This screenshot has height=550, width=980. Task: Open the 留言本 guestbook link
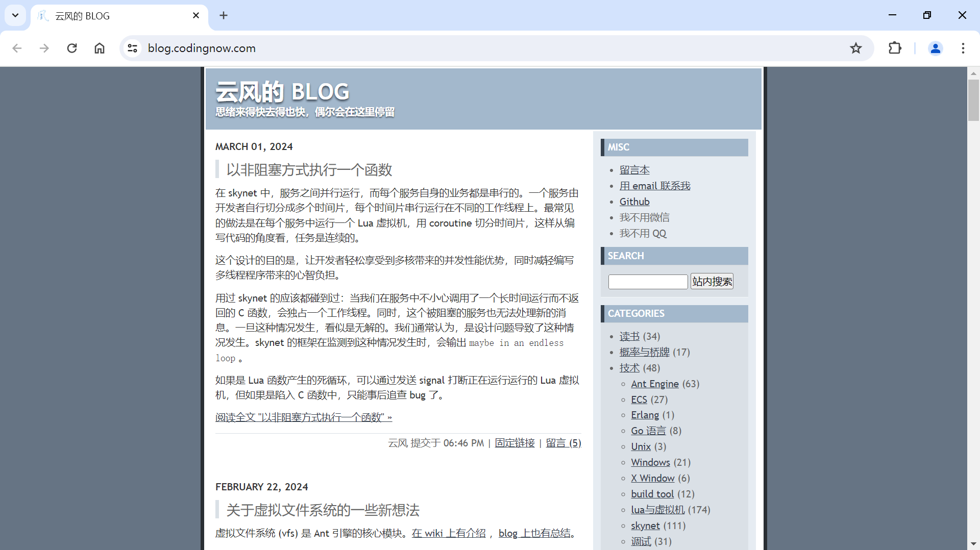tap(634, 170)
